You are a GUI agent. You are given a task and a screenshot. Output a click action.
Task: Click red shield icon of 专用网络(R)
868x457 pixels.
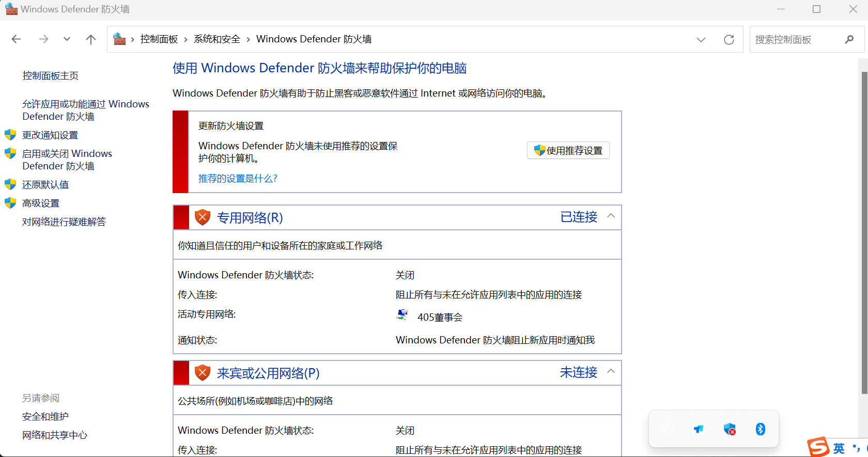[203, 217]
